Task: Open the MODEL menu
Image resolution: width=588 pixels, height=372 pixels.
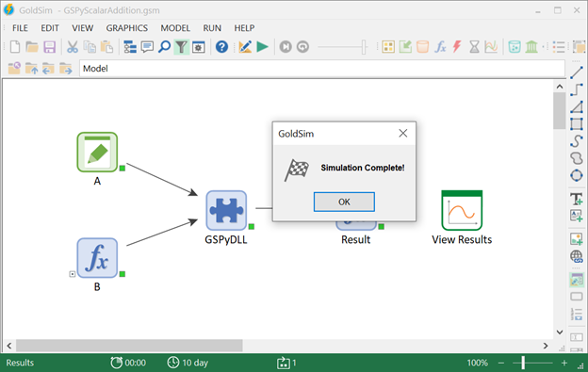Action: [175, 28]
